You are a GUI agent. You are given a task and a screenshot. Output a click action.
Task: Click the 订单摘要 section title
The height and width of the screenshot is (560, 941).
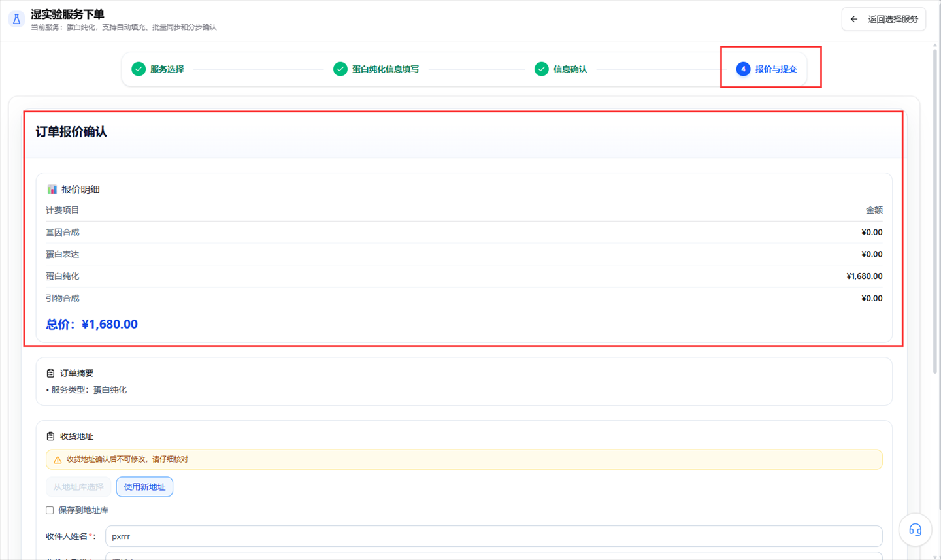point(76,373)
